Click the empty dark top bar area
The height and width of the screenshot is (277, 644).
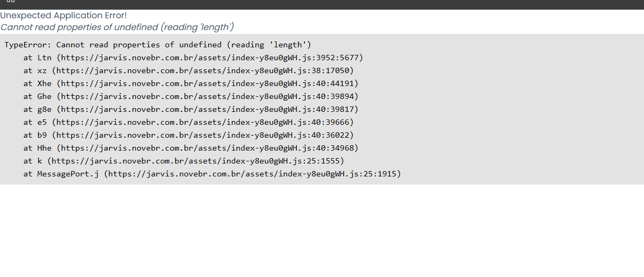point(322,4)
